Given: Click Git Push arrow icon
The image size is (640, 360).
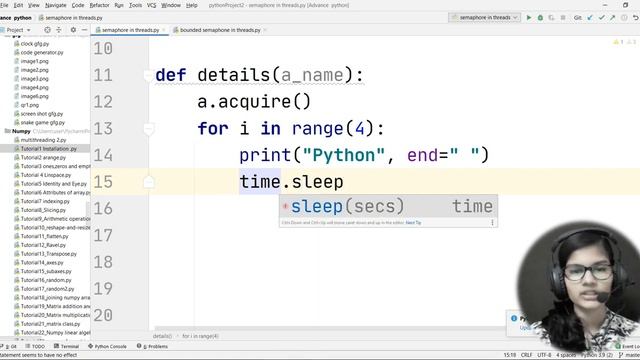Looking at the screenshot, I should [x=613, y=18].
